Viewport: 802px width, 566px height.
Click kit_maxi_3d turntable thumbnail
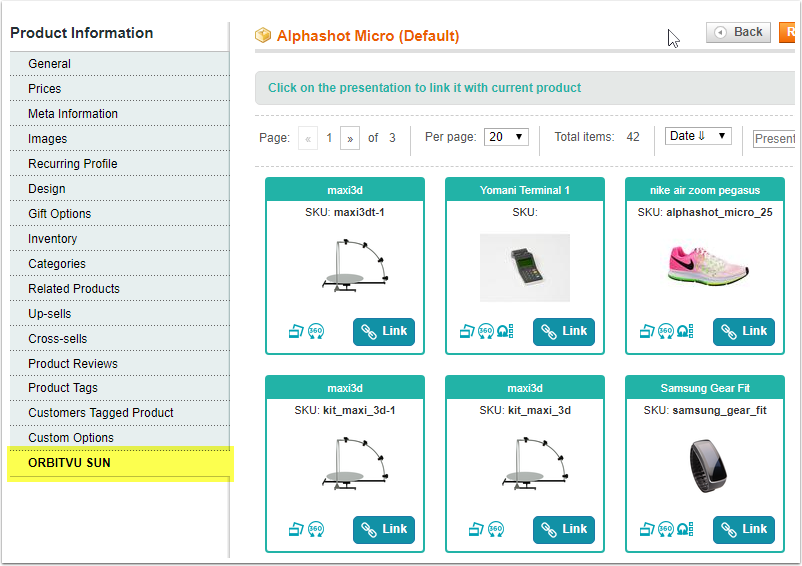coord(536,464)
